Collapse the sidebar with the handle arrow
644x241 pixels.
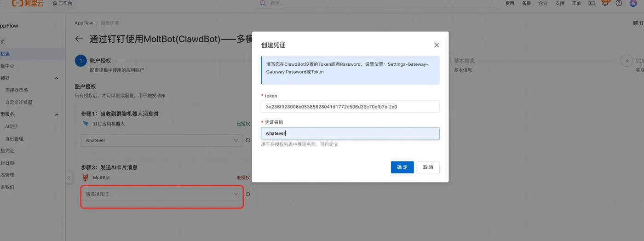69,178
